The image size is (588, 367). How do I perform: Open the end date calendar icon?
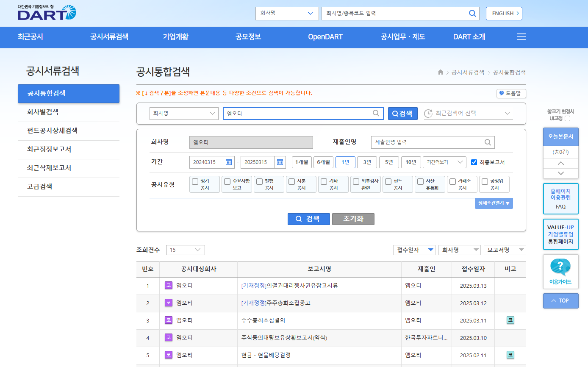coord(280,162)
